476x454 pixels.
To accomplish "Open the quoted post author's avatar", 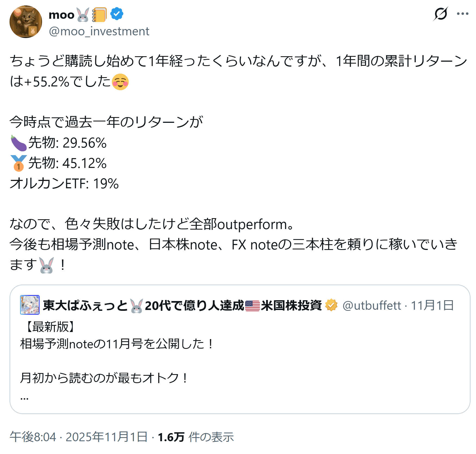I will click(30, 305).
